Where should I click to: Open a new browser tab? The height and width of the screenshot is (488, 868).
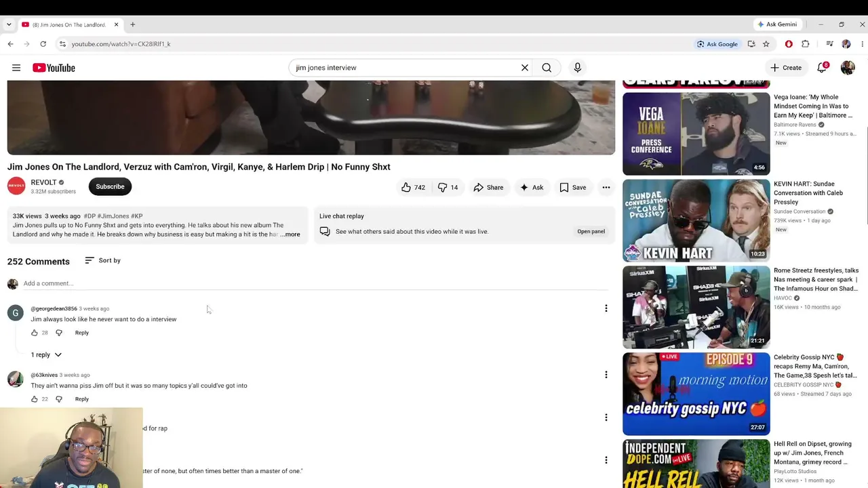click(133, 24)
